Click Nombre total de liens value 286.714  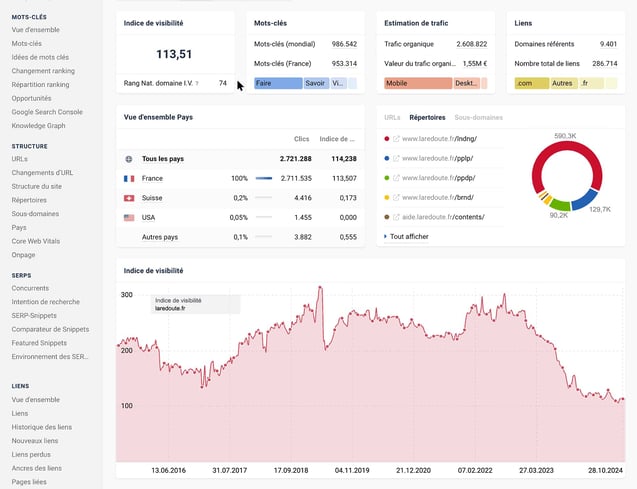tap(604, 64)
